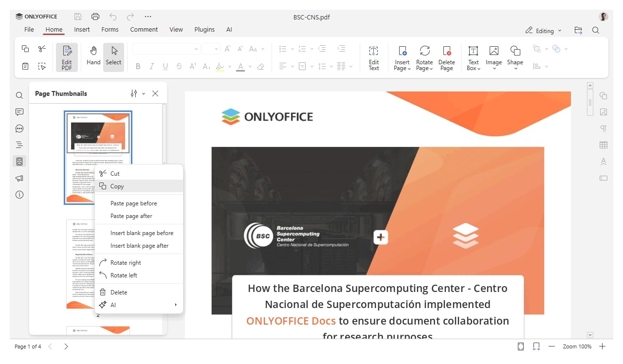Toggle Underline formatting
The height and width of the screenshot is (364, 623).
(165, 66)
